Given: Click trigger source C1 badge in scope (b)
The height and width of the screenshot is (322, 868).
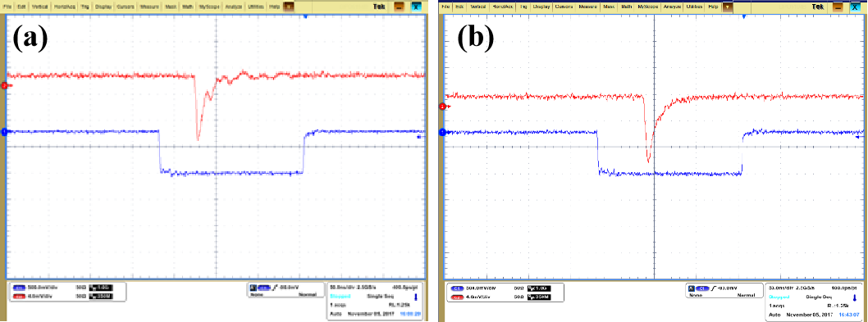Looking at the screenshot, I should [x=702, y=288].
